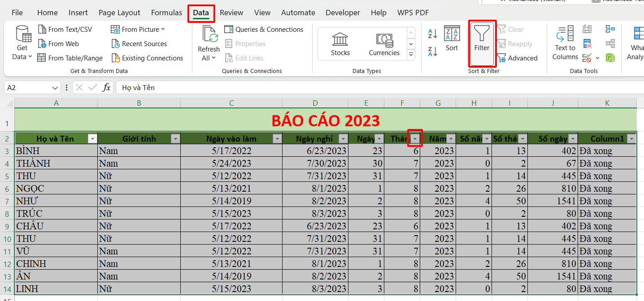This screenshot has height=301, width=644.
Task: Switch to the Review ribbon tab
Action: click(x=231, y=13)
